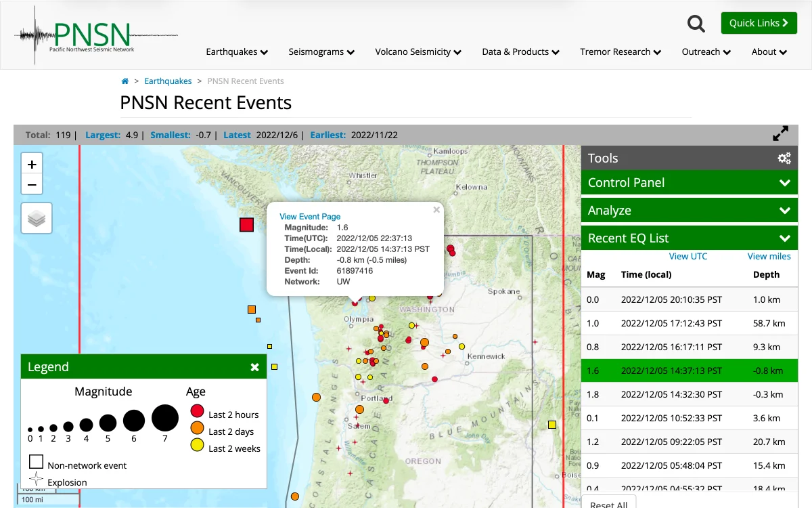
Task: Open Tools settings gears icon
Action: (x=784, y=158)
